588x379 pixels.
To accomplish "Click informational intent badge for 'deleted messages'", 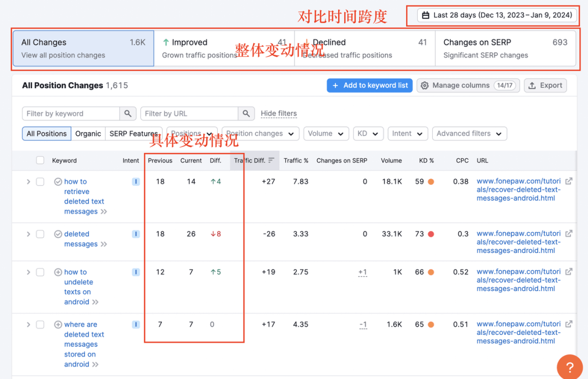I will [136, 234].
